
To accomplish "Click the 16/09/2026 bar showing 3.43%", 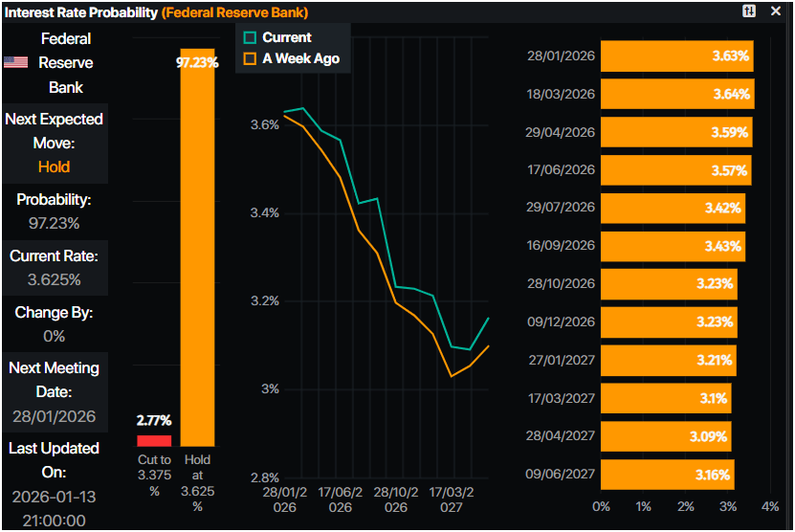I will pos(672,246).
